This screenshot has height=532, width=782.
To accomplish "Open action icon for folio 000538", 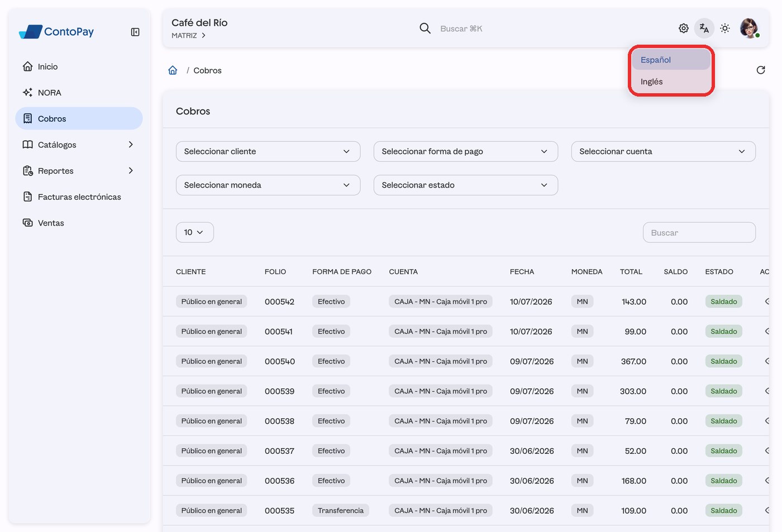I will point(767,421).
